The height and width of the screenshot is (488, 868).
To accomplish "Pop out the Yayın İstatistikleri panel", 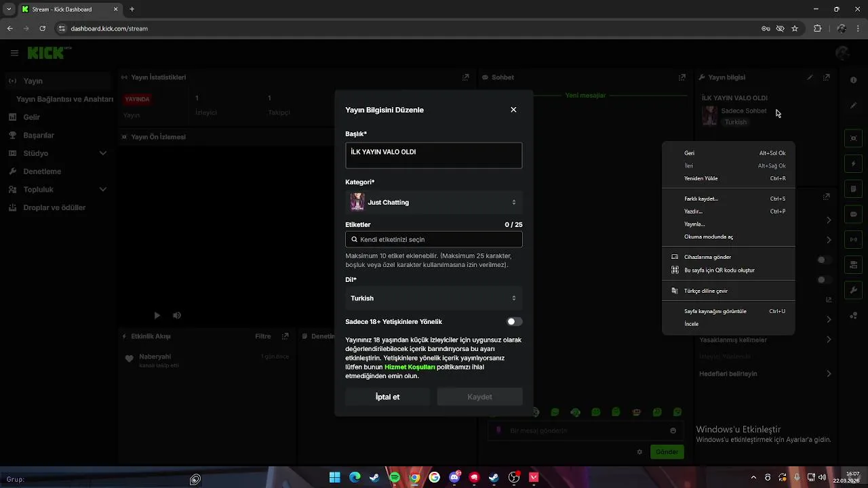I will 465,77.
